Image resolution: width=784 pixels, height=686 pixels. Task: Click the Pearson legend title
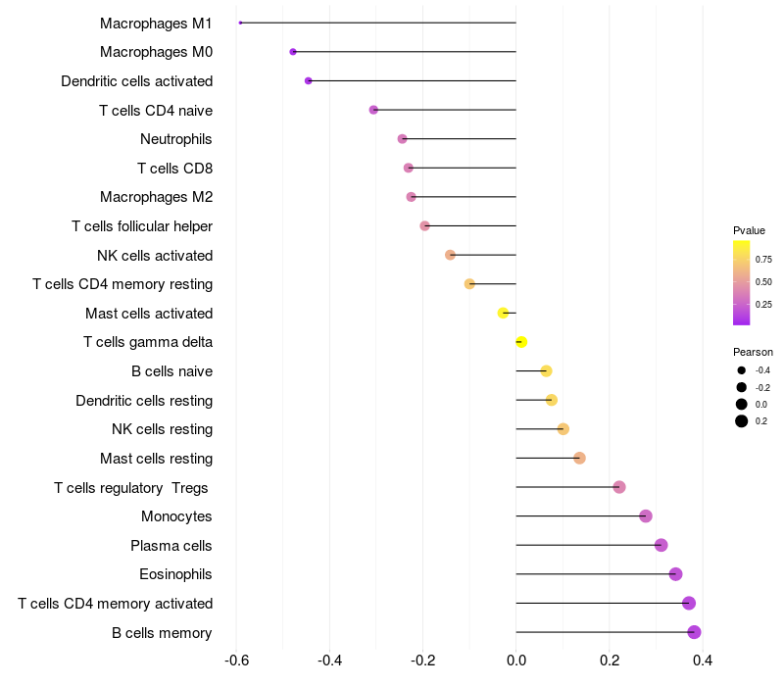tap(753, 352)
